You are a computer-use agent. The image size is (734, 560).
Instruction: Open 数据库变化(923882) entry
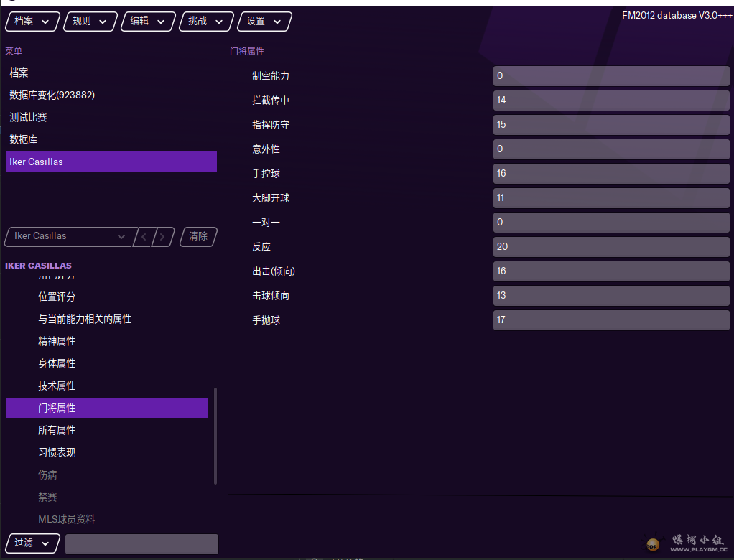click(x=52, y=95)
